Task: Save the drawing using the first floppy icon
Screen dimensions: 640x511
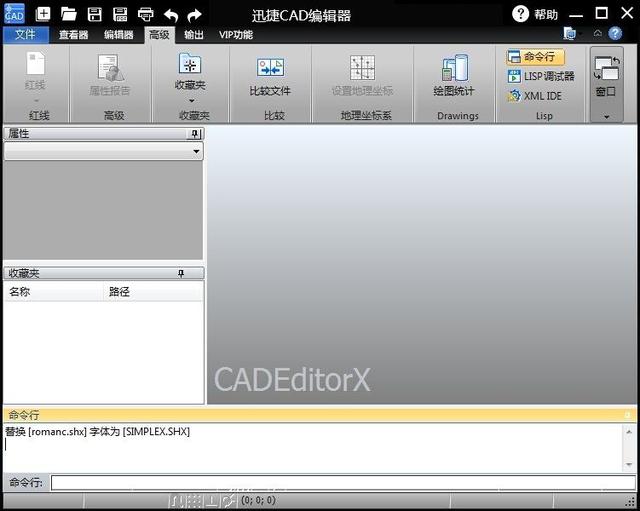Action: (95, 14)
